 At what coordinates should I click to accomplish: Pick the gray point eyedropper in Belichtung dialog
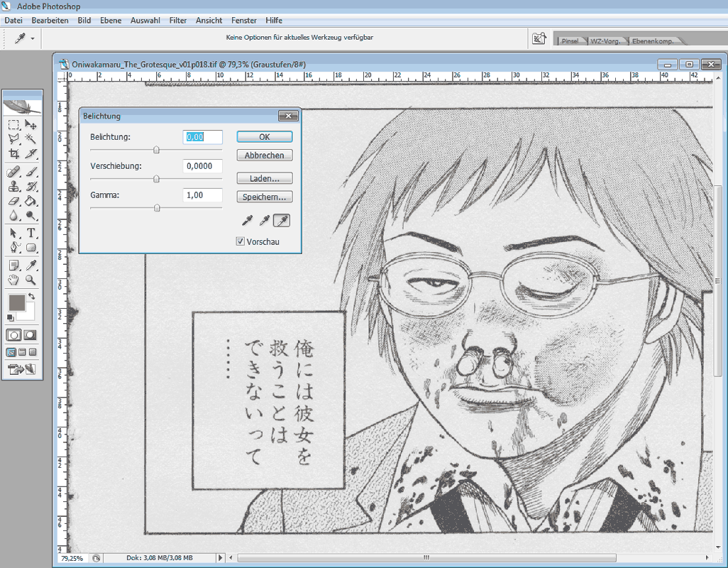[x=264, y=221]
